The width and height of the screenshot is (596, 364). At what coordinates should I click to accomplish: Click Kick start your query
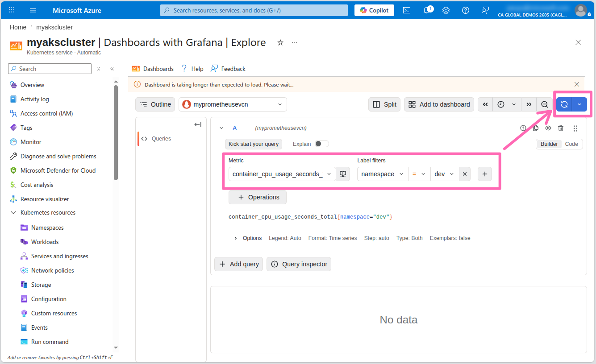point(254,144)
